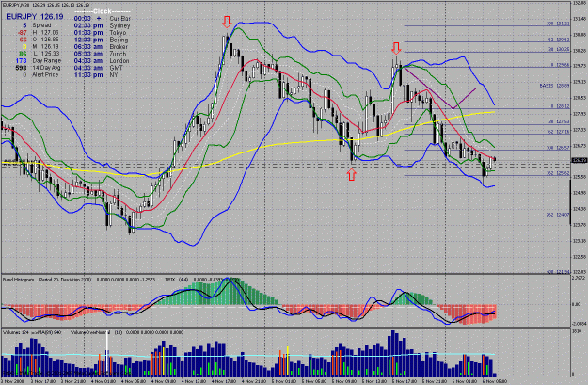Click the L 125.33 low price entry

[47, 54]
